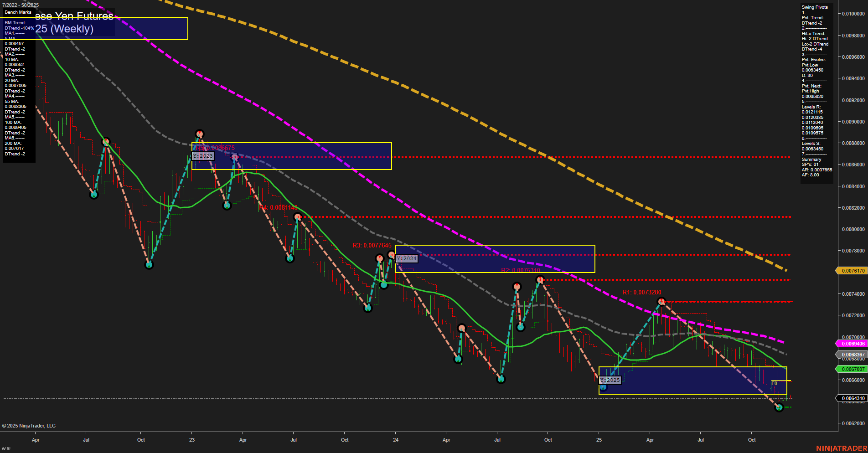Click the © 2025 NinjaTrader, LLC text
The image size is (868, 453).
(29, 425)
